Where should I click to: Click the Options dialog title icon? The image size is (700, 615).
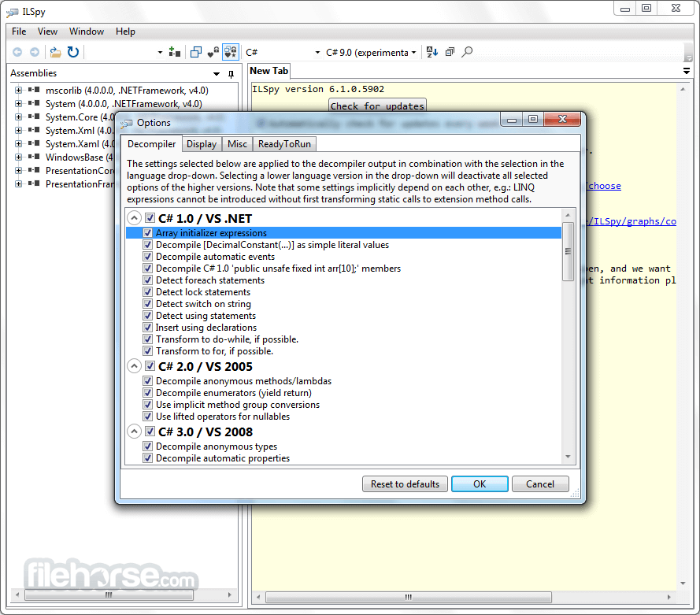click(x=127, y=123)
